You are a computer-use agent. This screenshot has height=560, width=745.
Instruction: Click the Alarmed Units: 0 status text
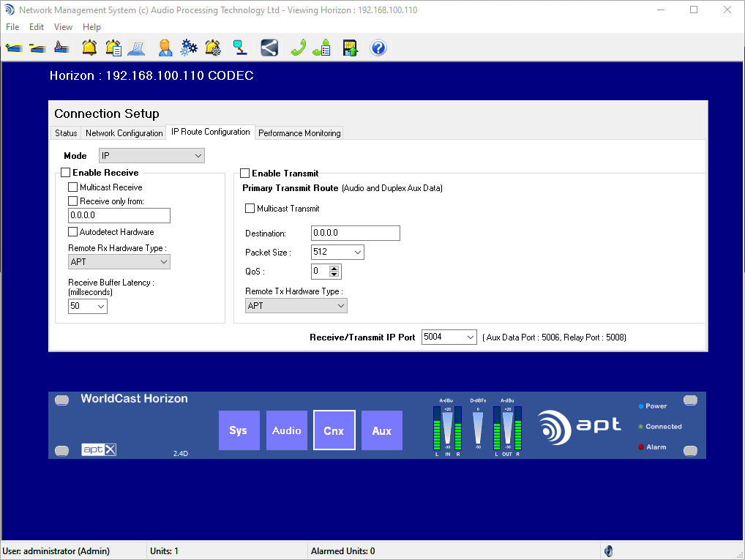342,551
